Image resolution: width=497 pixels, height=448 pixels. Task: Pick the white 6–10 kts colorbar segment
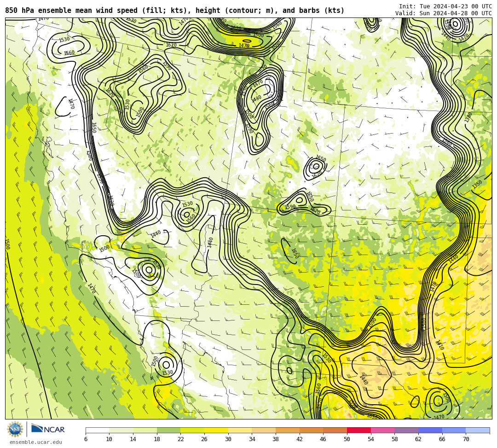click(97, 430)
